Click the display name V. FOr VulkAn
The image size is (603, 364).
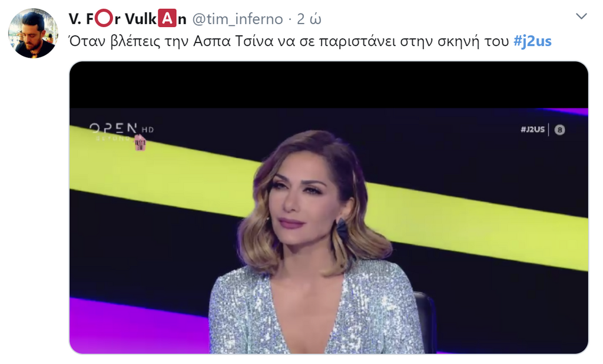point(128,18)
